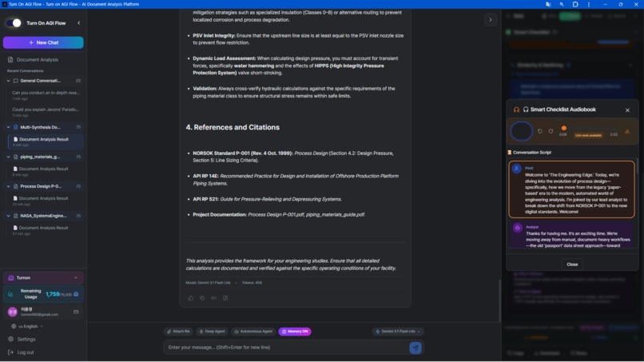Viewport: 644px width, 362px height.
Task: Play the response aloud with the speaker icon
Action: coord(213,298)
